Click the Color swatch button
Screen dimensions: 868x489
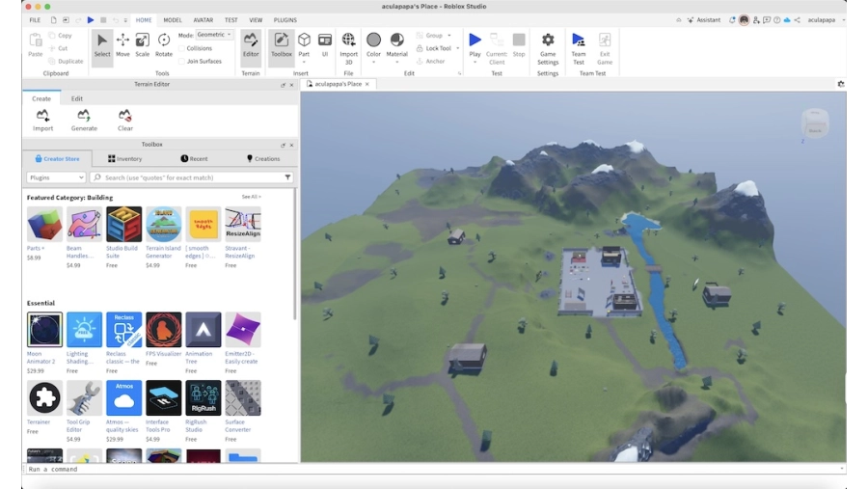[x=373, y=40]
